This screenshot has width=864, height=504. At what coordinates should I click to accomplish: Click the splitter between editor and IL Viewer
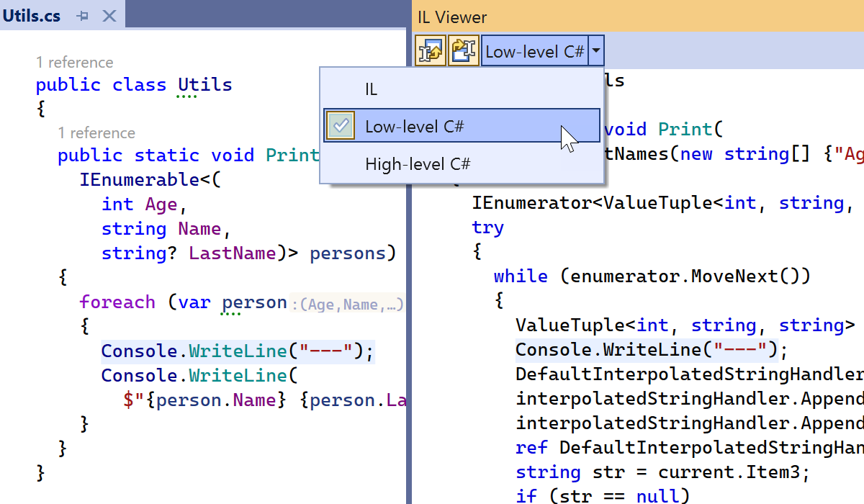tap(409, 288)
